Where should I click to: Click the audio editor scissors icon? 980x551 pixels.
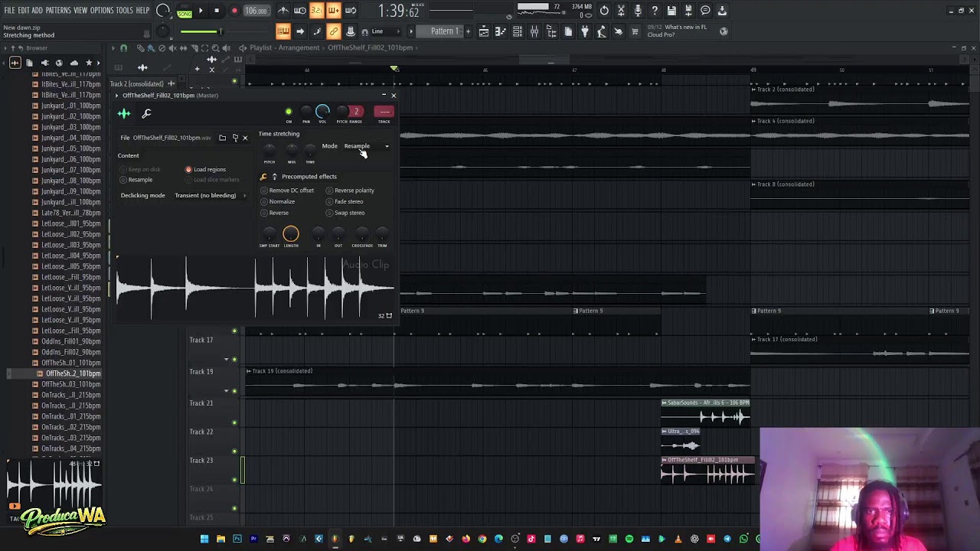(x=621, y=11)
